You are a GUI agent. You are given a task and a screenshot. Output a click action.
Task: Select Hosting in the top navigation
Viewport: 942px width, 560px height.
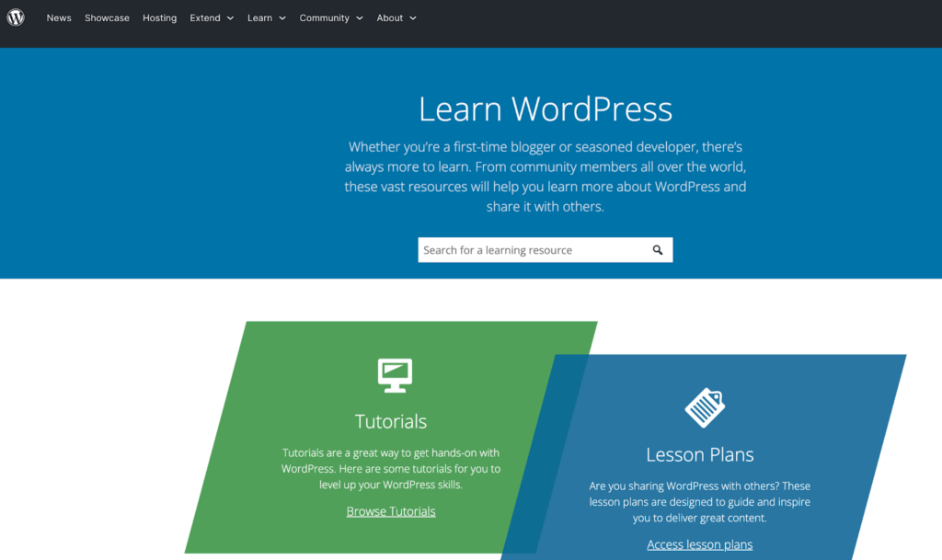159,18
